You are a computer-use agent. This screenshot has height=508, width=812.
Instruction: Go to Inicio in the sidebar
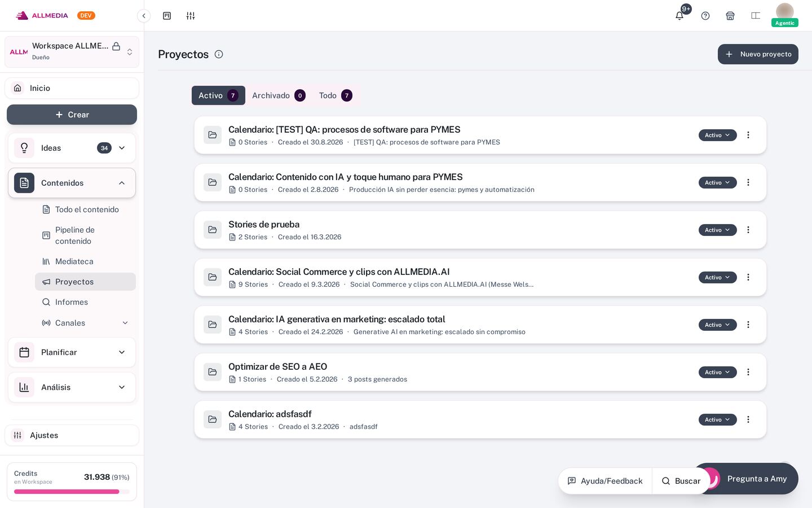pyautogui.click(x=72, y=88)
